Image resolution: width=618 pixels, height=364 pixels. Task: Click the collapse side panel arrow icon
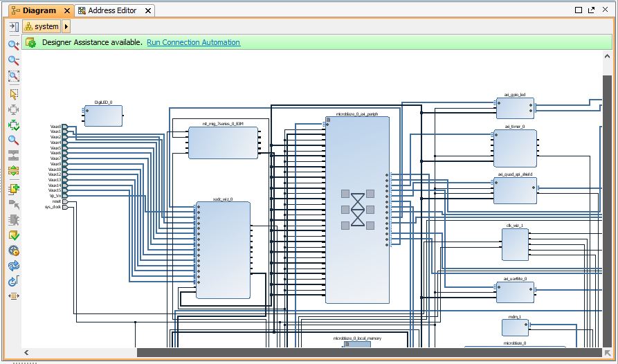tap(14, 26)
